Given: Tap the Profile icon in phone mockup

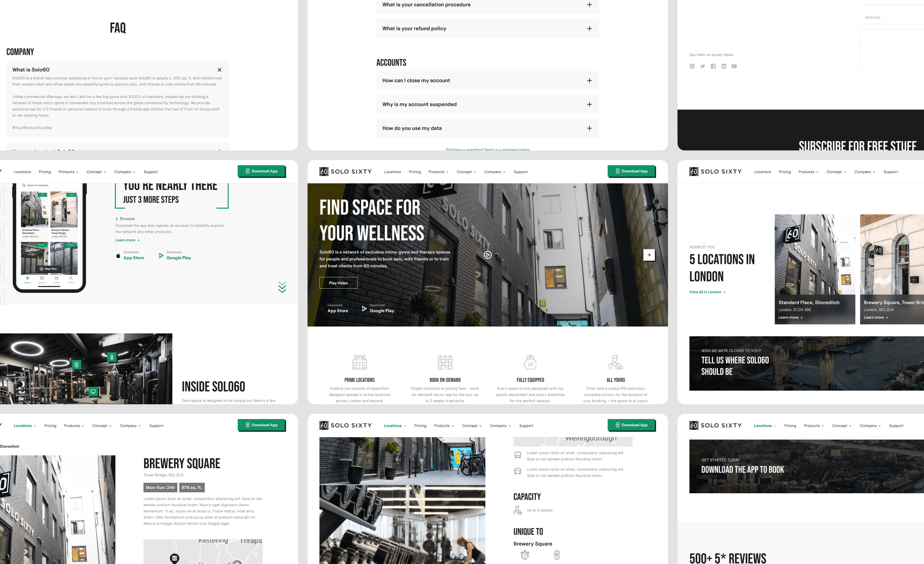Looking at the screenshot, I should tap(70, 280).
